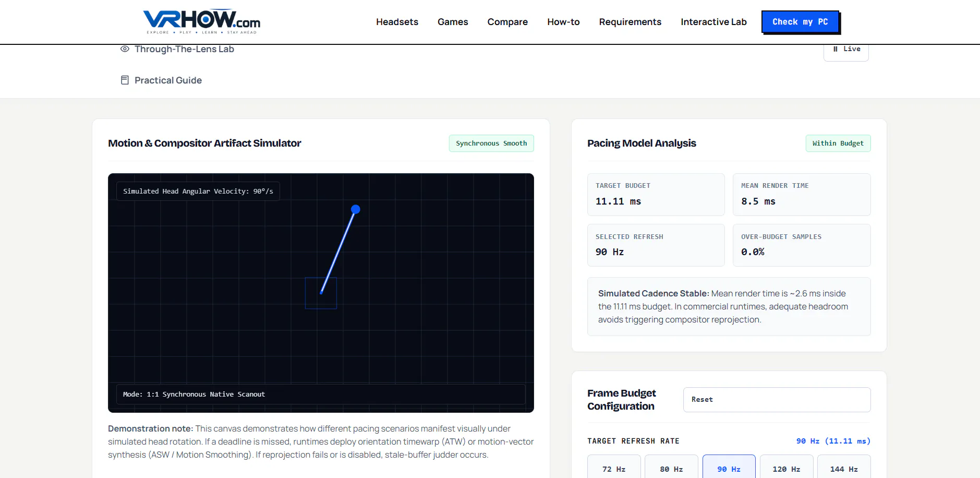This screenshot has width=980, height=478.
Task: Click the Target Budget 11.11 ms value
Action: click(618, 201)
